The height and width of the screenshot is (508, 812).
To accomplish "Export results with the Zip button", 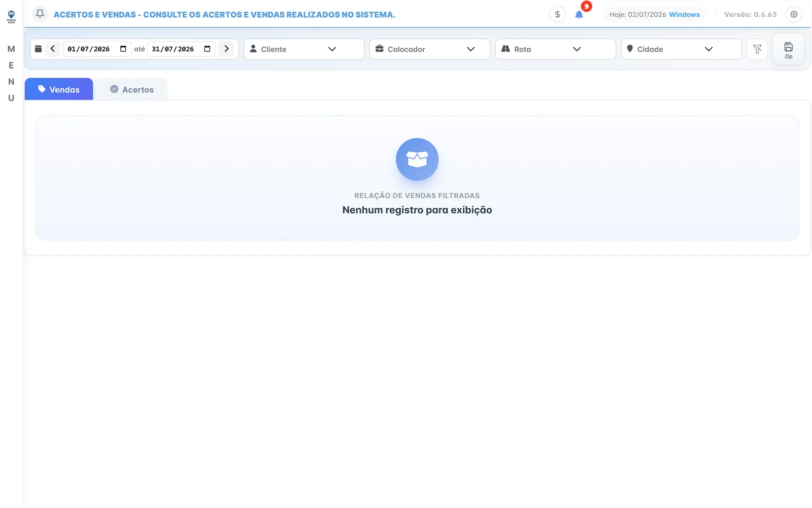I will (788, 49).
